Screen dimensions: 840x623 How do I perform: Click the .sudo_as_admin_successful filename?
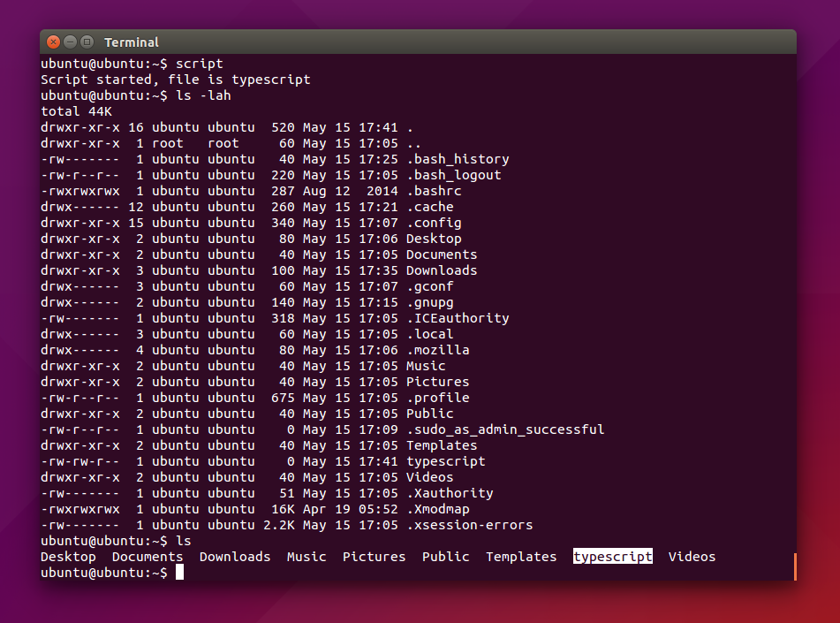505,429
